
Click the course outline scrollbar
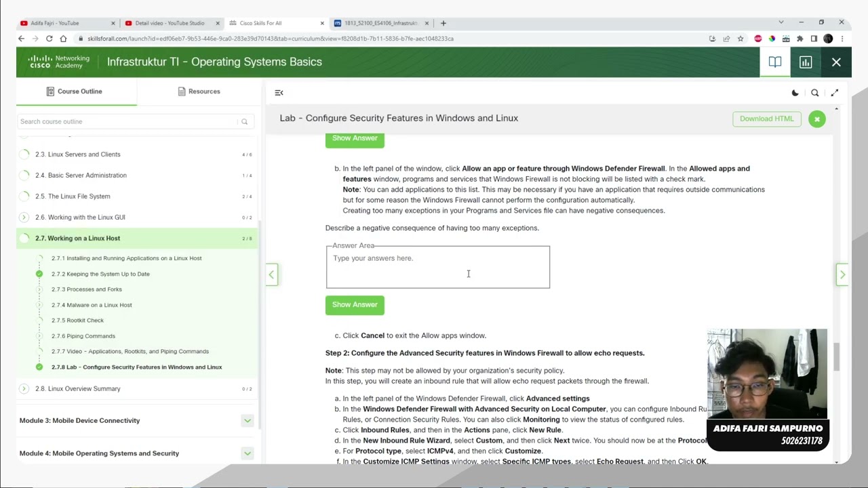(x=259, y=325)
